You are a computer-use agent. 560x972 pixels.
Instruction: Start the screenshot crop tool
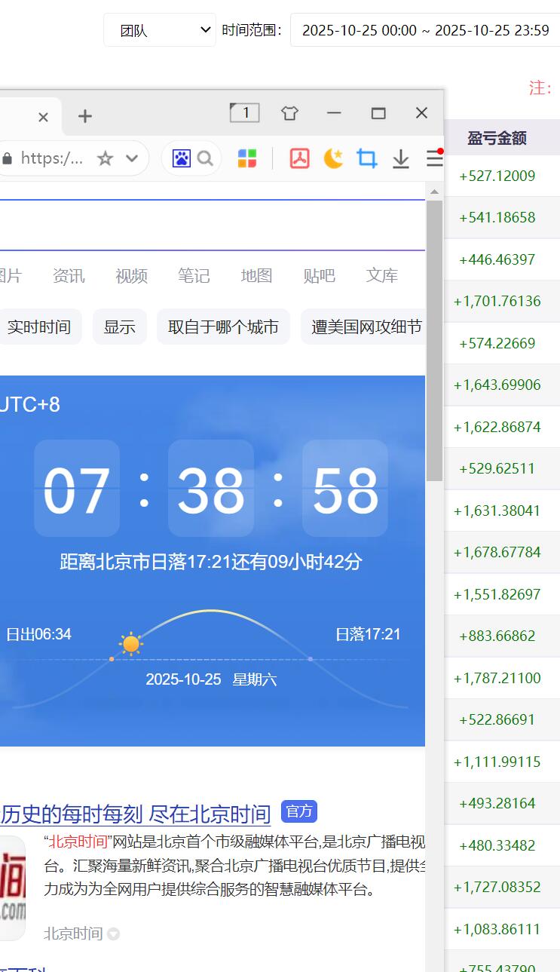pyautogui.click(x=367, y=158)
